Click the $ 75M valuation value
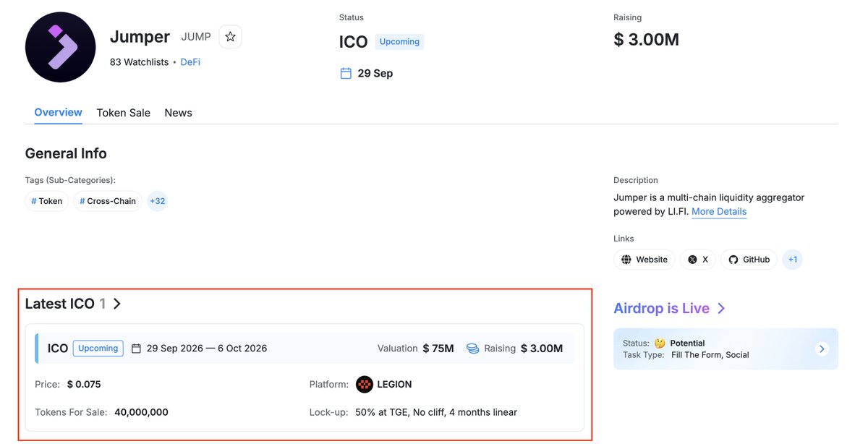Image resolution: width=868 pixels, height=444 pixels. 438,349
